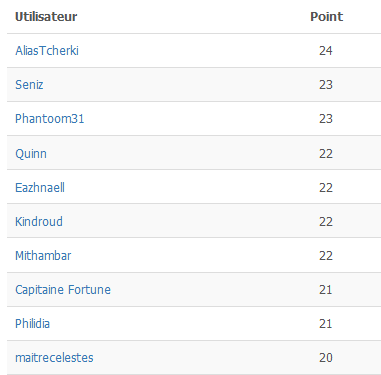Visit Eazhnaell's profile page
Screen dimensions: 381x375
pos(40,188)
